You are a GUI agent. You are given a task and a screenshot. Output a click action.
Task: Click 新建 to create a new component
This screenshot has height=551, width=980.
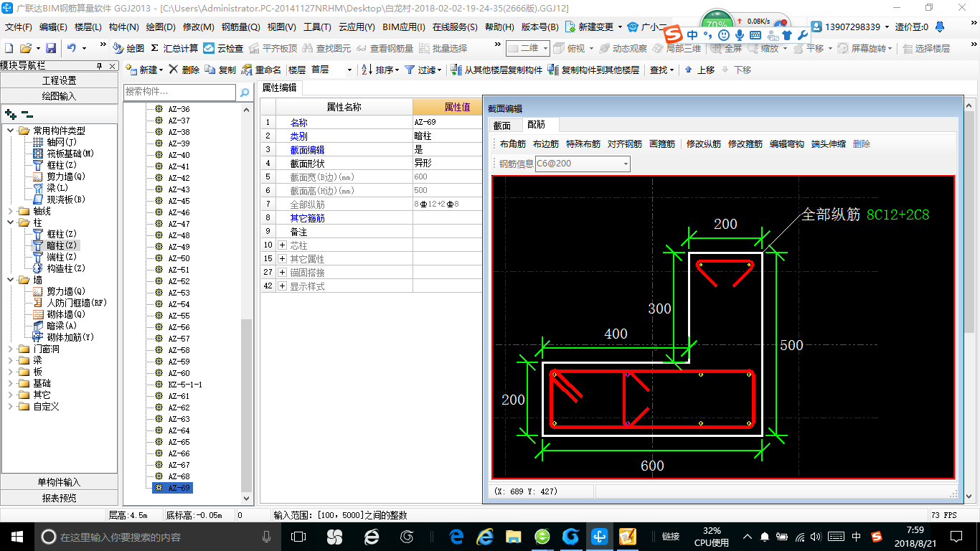(143, 70)
